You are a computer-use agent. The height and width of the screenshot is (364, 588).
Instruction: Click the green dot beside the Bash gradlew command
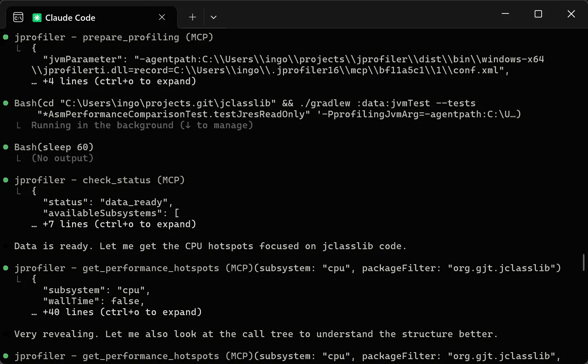(6, 103)
